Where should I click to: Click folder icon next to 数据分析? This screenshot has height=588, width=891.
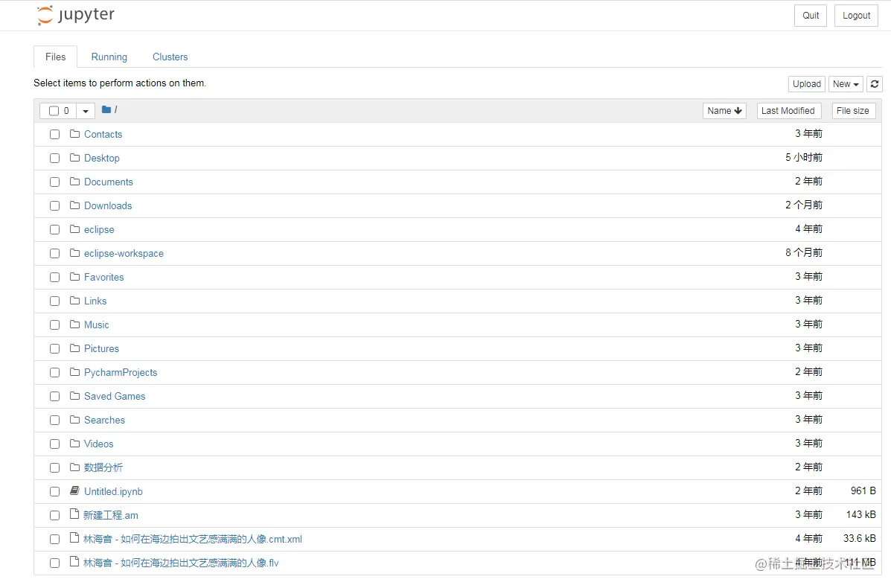point(74,467)
